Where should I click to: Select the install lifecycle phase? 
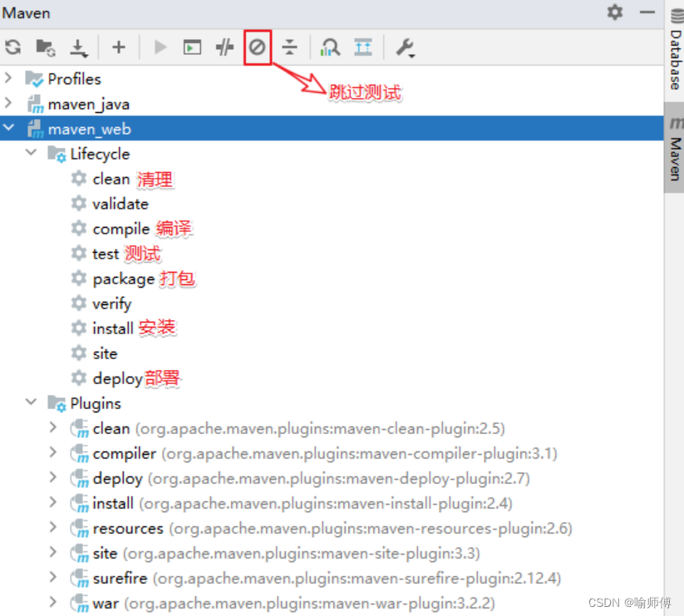[x=112, y=328]
